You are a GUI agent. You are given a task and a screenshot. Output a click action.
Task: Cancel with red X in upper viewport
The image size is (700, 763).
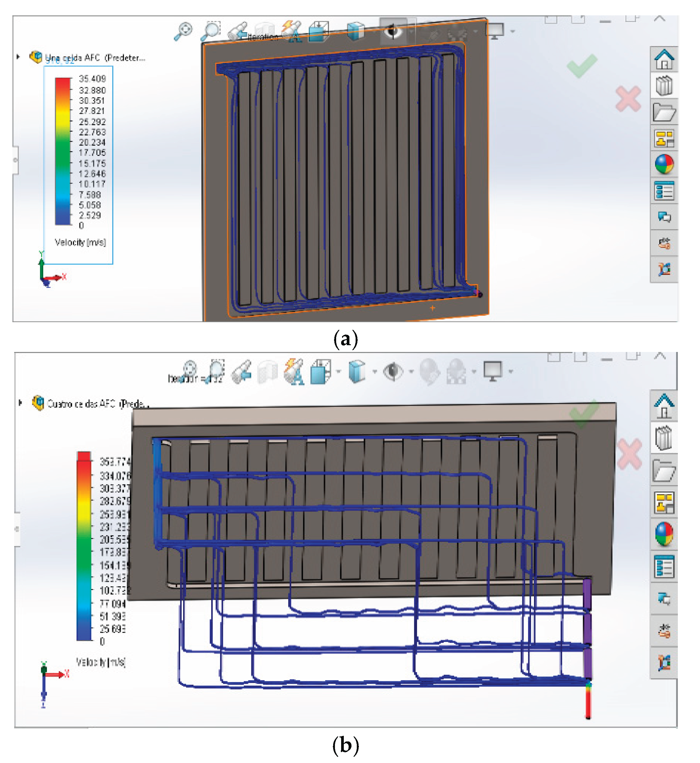[628, 99]
